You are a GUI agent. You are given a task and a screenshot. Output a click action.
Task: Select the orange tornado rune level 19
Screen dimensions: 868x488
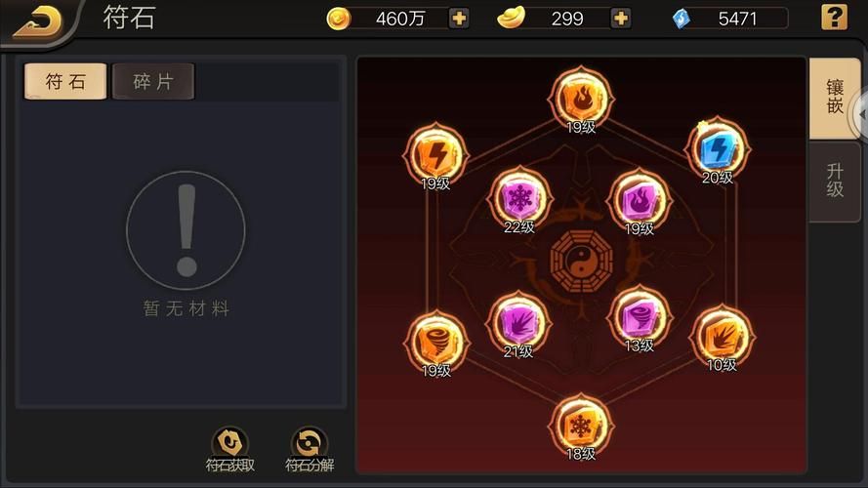pos(436,344)
